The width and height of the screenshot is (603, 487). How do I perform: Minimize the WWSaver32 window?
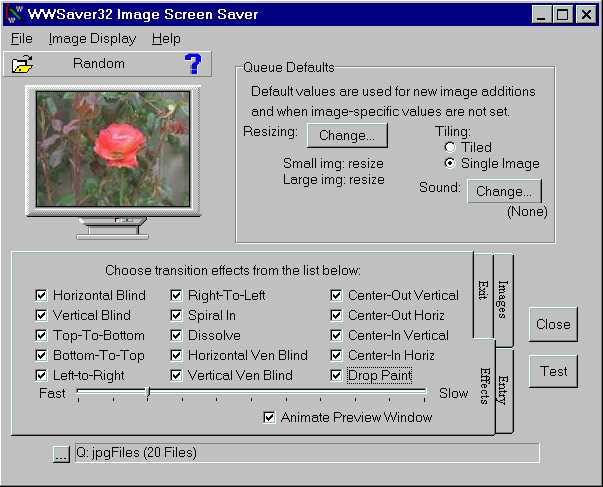[x=541, y=15]
